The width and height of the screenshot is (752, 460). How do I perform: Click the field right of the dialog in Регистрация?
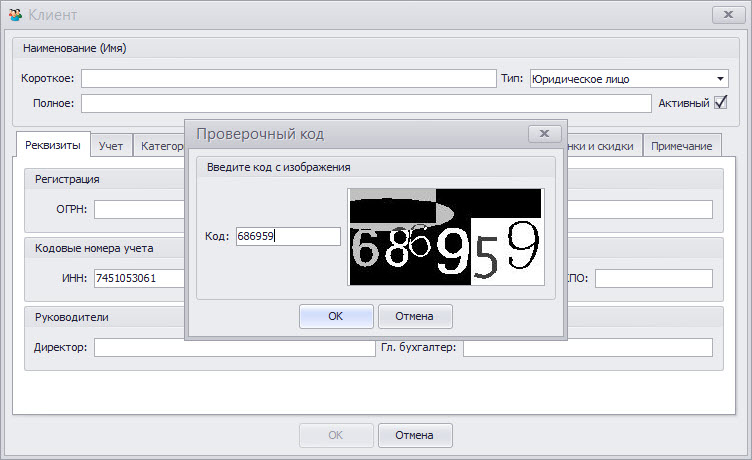tap(640, 209)
